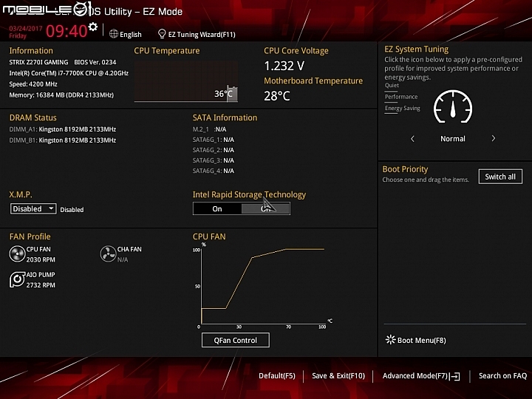Click the SATA6G_1 N/A entry
Viewport: 532px width, 399px height.
[213, 140]
